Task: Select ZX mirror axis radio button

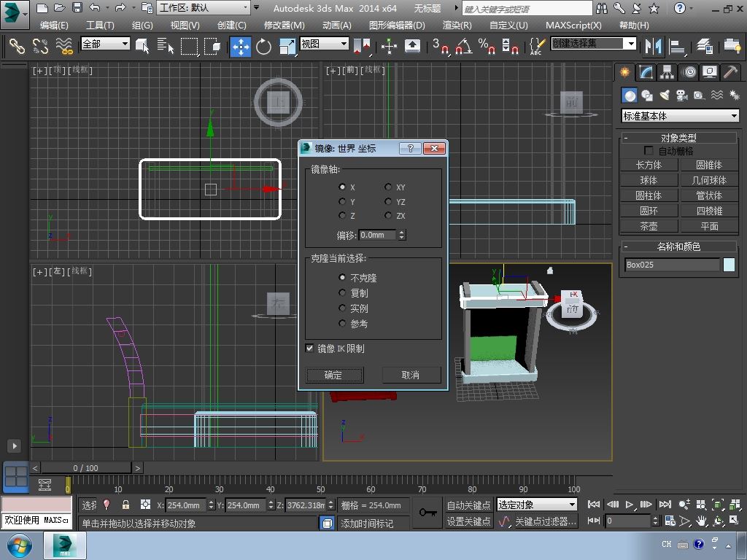Action: [x=388, y=216]
